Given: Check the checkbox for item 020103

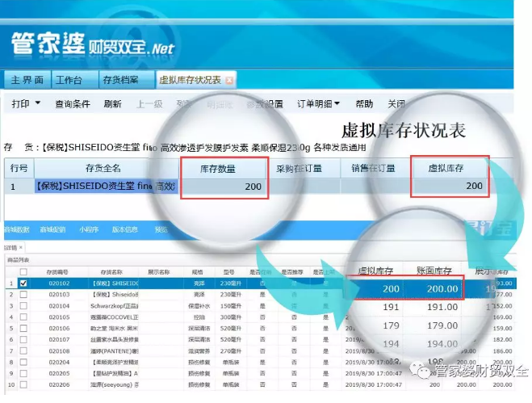Looking at the screenshot, I should click(23, 294).
